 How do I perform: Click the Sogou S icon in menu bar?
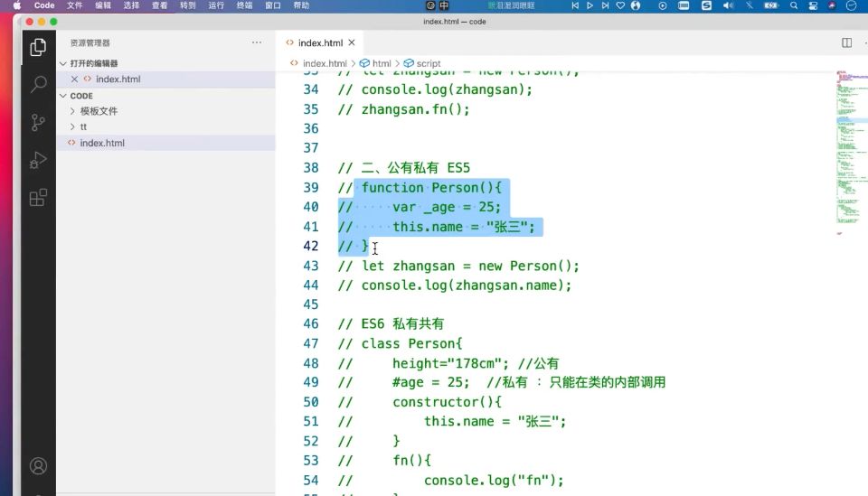coord(706,5)
